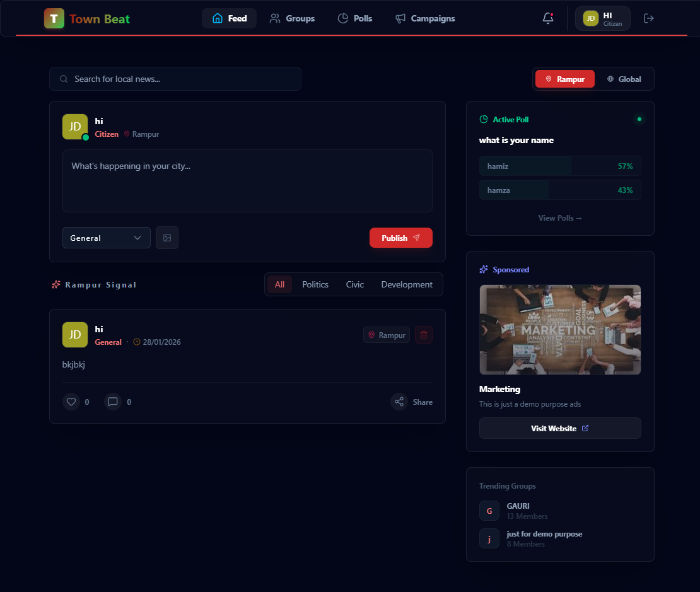Viewport: 700px width, 592px height.
Task: Open the Groups tab
Action: [x=292, y=18]
